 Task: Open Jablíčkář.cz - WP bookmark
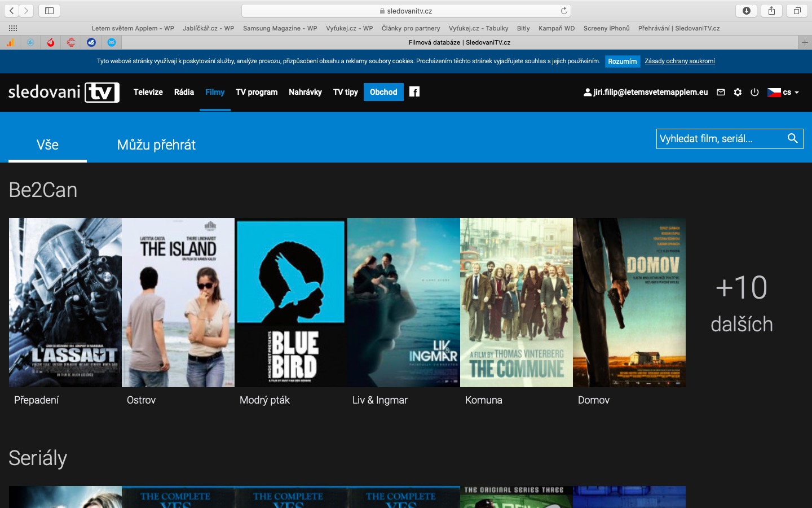coord(208,28)
